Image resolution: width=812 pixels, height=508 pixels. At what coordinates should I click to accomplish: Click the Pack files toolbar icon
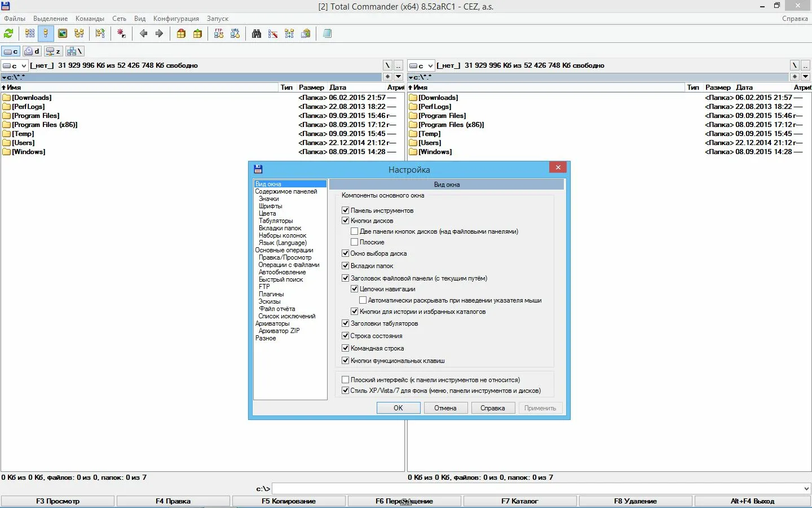pyautogui.click(x=181, y=34)
